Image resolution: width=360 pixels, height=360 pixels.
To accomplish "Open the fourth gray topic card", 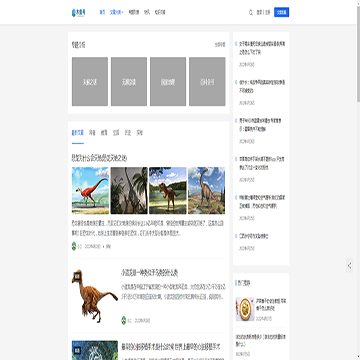I will pos(207,82).
